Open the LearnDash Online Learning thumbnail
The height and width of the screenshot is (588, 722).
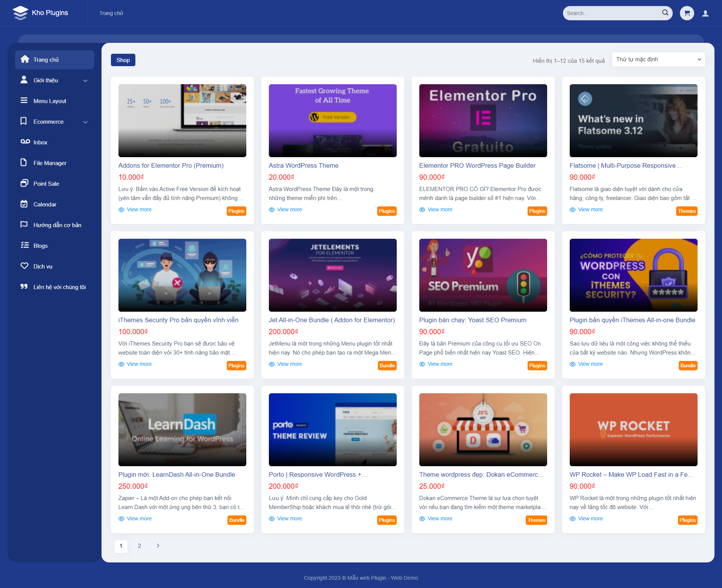tap(182, 430)
